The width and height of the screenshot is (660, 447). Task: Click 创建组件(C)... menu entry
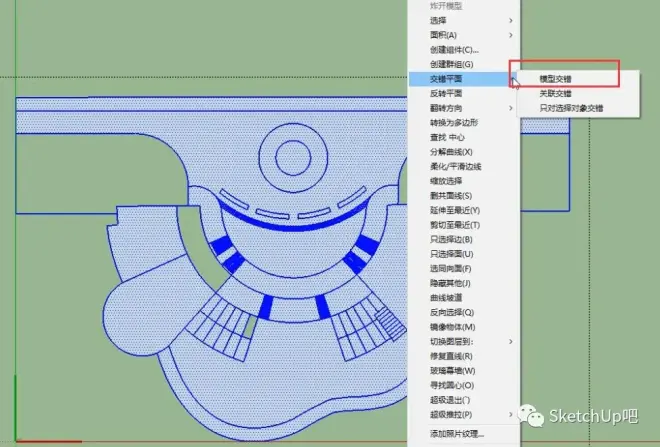pos(464,50)
